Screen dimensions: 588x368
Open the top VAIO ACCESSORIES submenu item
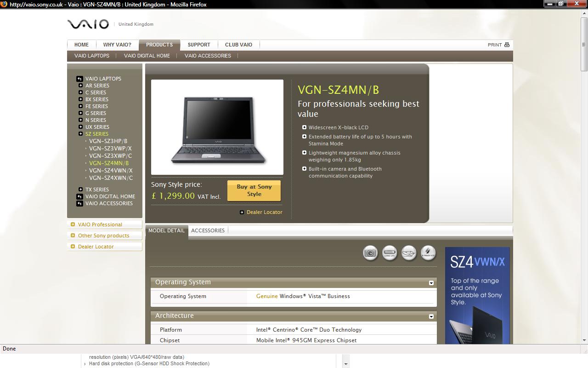pyautogui.click(x=208, y=56)
